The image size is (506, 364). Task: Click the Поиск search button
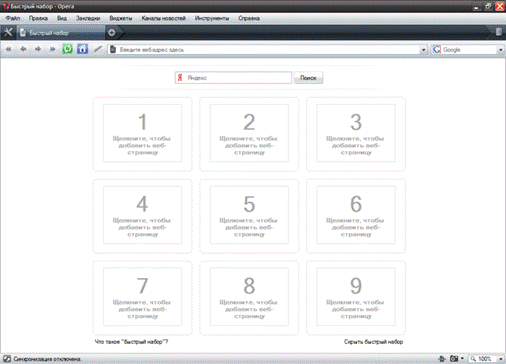pyautogui.click(x=308, y=78)
